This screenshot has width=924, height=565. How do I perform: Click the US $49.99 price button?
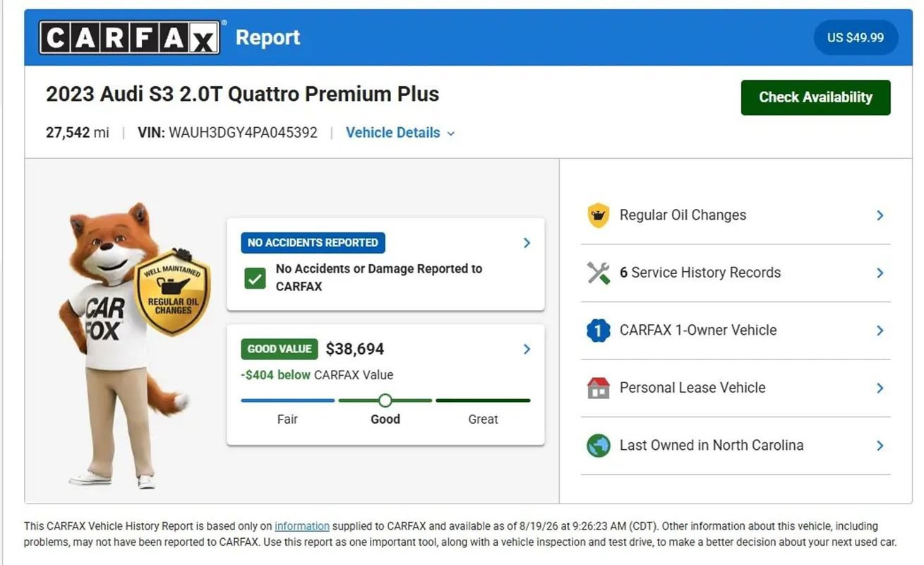(x=856, y=37)
